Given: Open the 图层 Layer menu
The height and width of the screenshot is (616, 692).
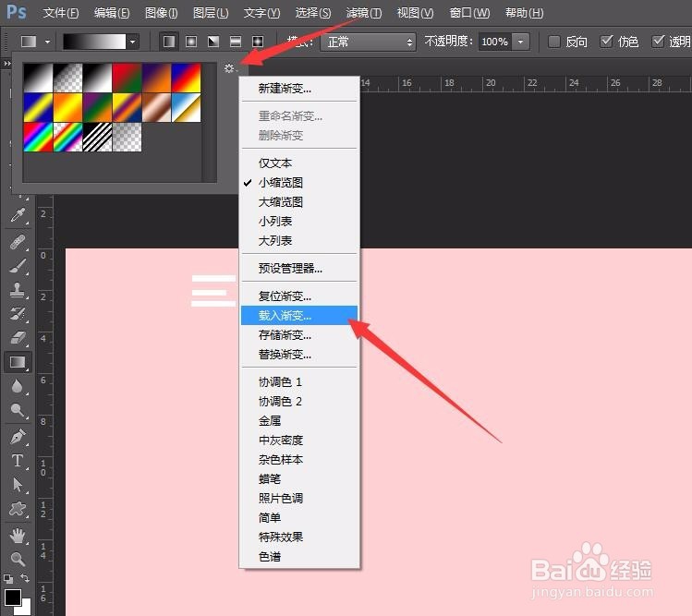Looking at the screenshot, I should coord(211,13).
